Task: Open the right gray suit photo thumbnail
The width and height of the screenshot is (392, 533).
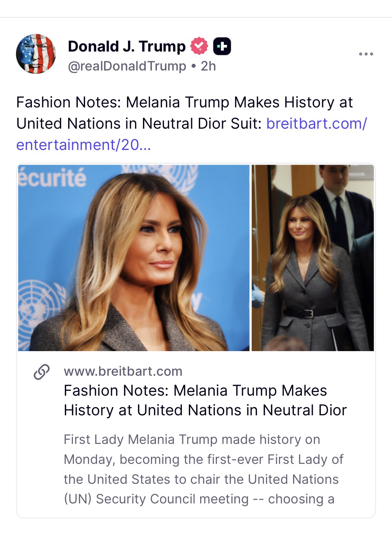Action: (x=313, y=258)
